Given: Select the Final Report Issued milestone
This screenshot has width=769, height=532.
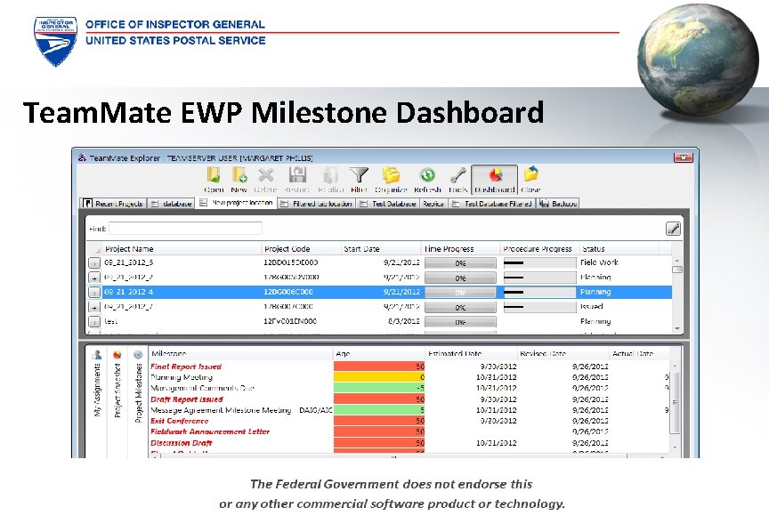Looking at the screenshot, I should (x=186, y=367).
